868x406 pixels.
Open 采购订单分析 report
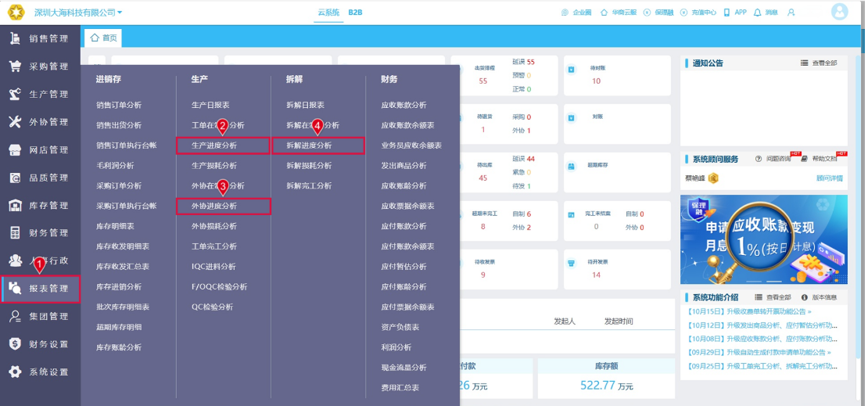[x=119, y=185]
